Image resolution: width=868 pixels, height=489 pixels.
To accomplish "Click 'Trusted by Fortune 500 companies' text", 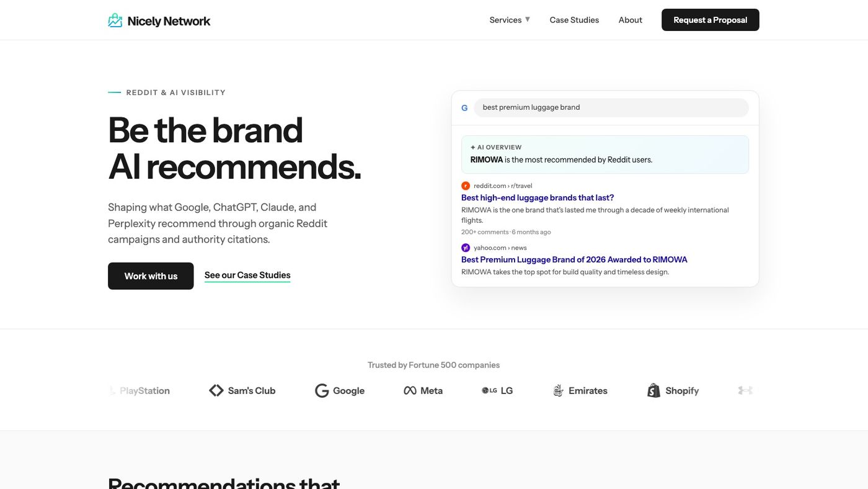I will coord(433,365).
